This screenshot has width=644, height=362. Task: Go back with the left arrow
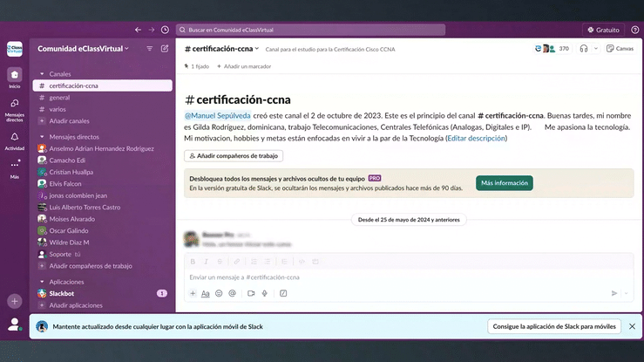(138, 30)
